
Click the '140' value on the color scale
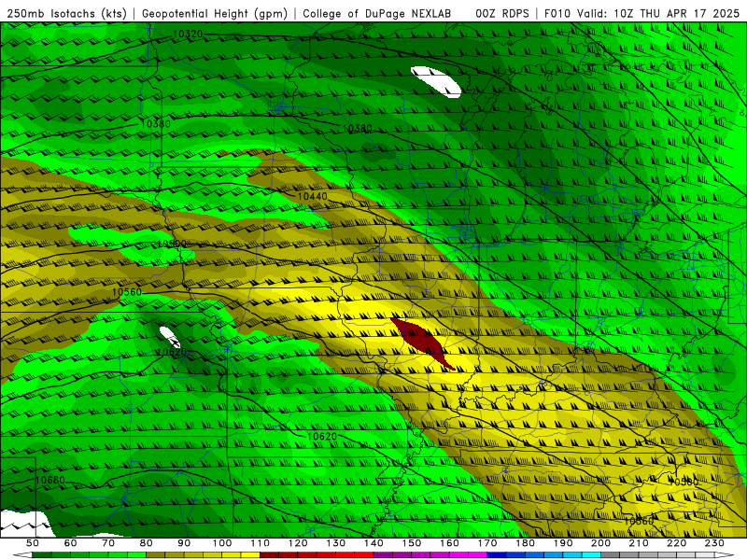374,543
